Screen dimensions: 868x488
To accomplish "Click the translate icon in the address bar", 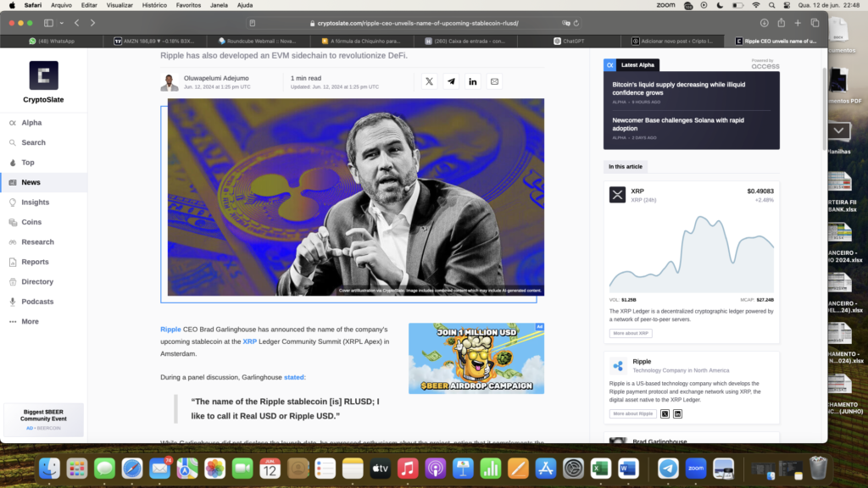I will [565, 23].
